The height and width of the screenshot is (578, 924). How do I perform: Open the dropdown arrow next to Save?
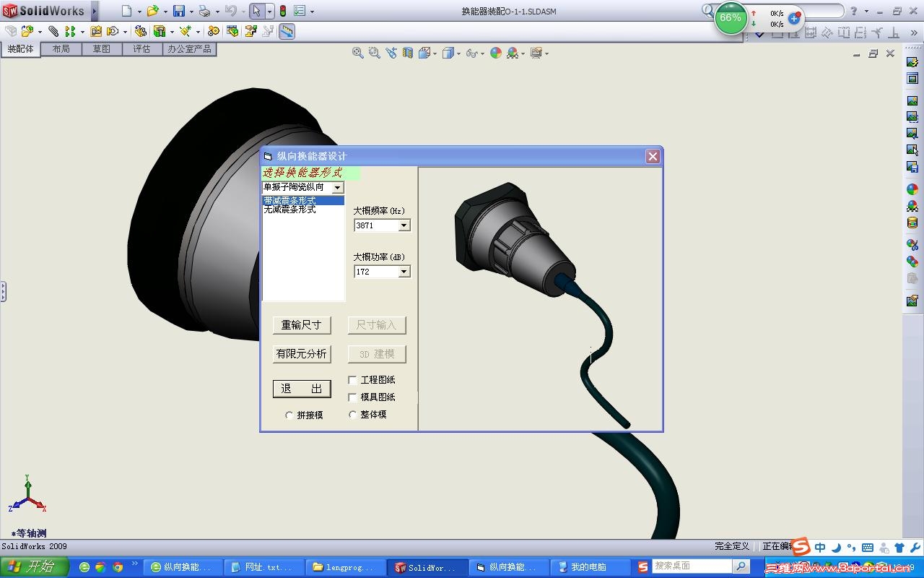click(x=191, y=12)
